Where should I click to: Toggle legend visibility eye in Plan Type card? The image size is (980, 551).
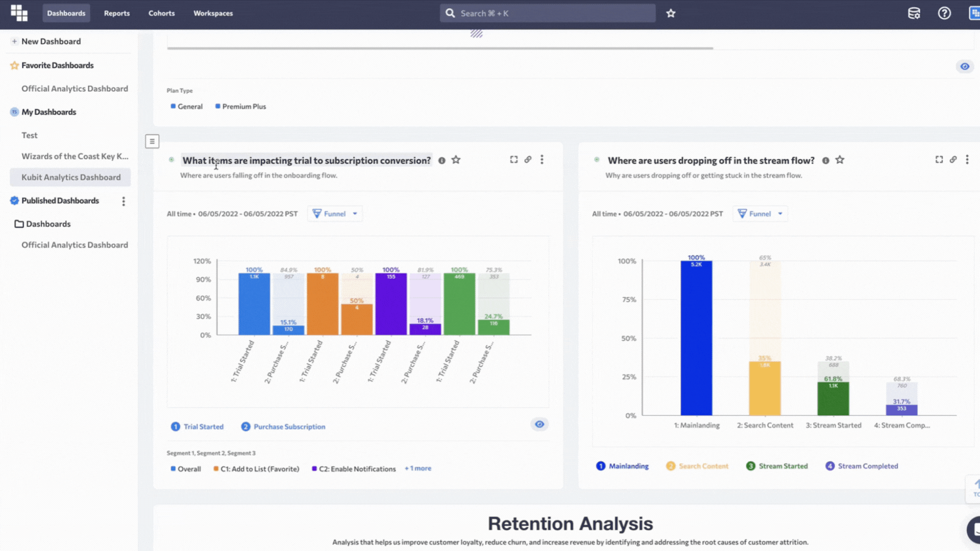[965, 66]
